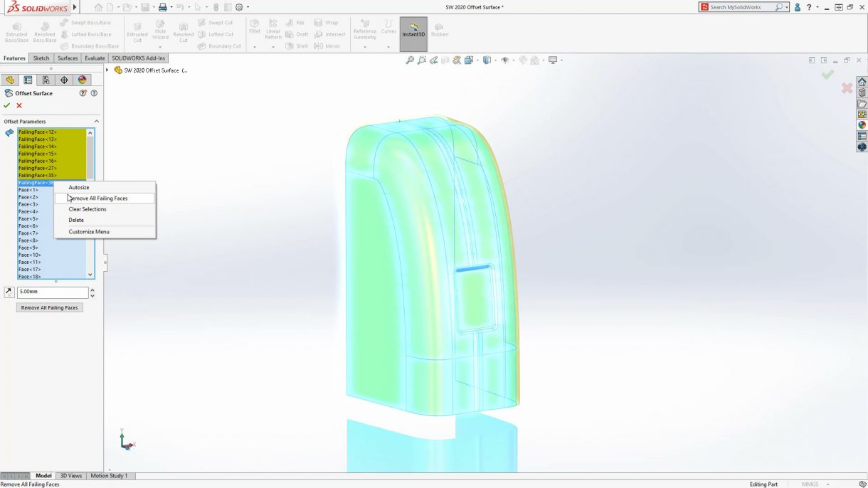Click the Print icon

tap(162, 7)
